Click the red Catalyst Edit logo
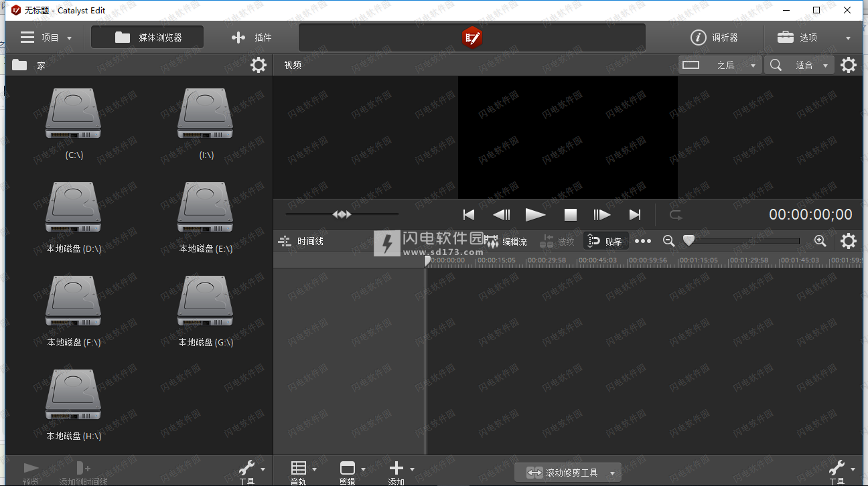The image size is (868, 486). pyautogui.click(x=472, y=37)
